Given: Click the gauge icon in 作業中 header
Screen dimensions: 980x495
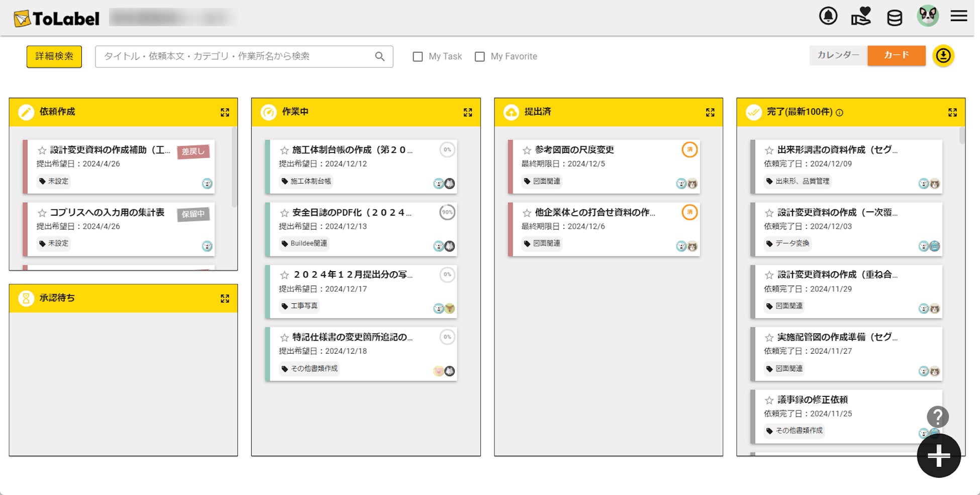Looking at the screenshot, I should [x=269, y=112].
